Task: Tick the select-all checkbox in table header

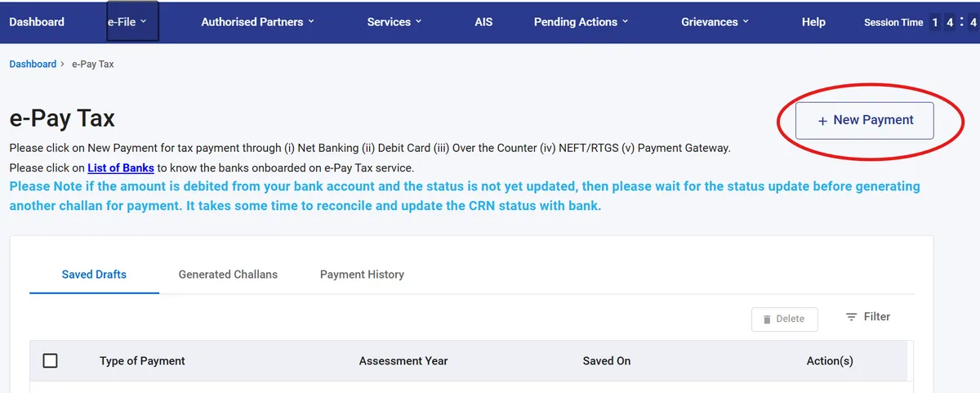Action: pyautogui.click(x=50, y=360)
